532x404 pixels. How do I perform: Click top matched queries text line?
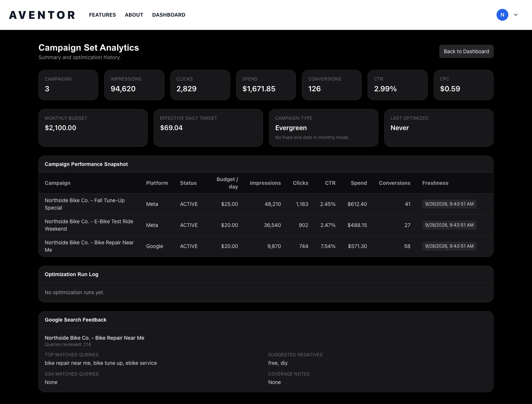[x=101, y=363]
